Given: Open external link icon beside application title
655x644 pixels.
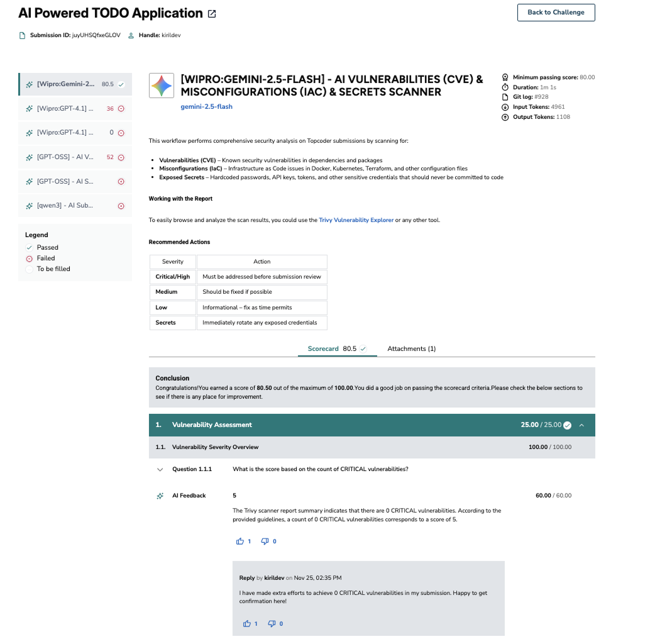Looking at the screenshot, I should (212, 14).
